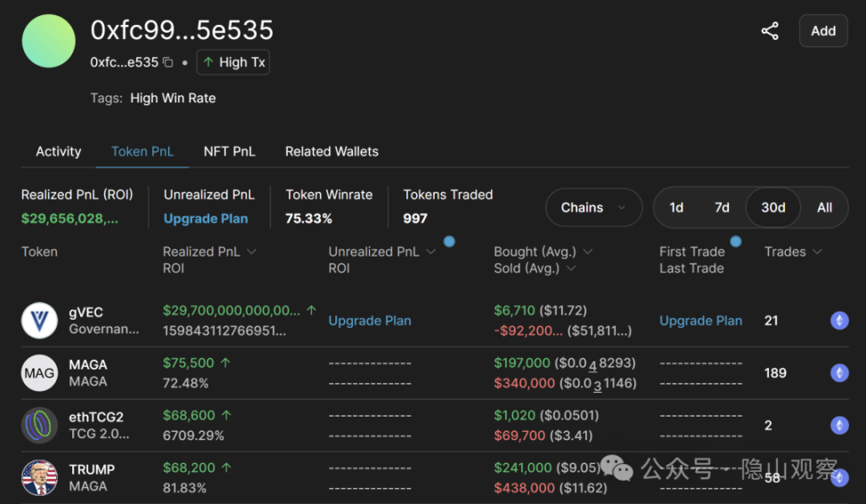
Task: Open the TRUMP token avatar
Action: click(39, 477)
